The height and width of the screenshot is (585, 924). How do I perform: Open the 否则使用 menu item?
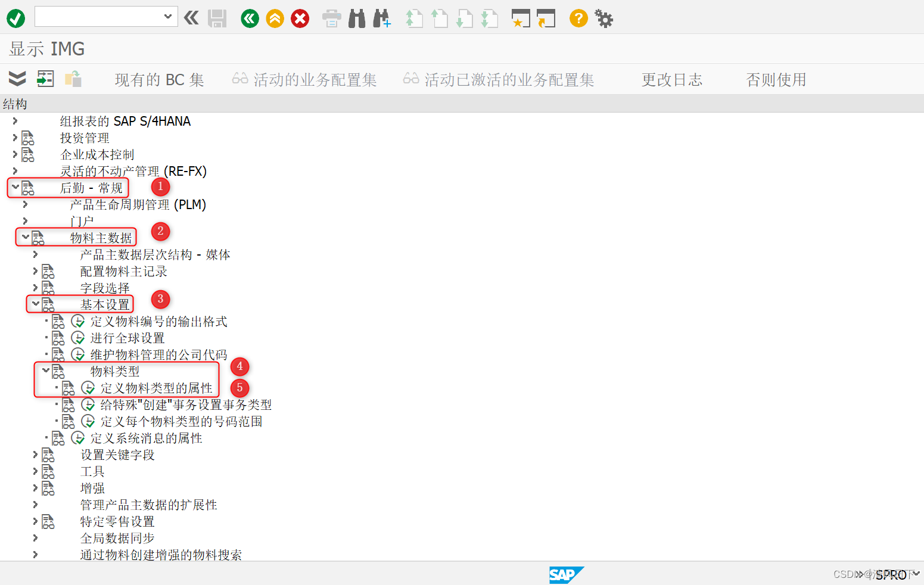776,79
